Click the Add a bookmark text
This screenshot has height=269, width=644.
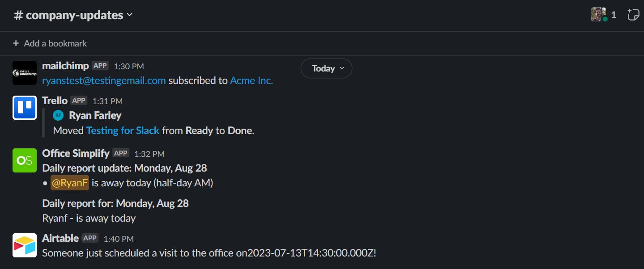[55, 43]
